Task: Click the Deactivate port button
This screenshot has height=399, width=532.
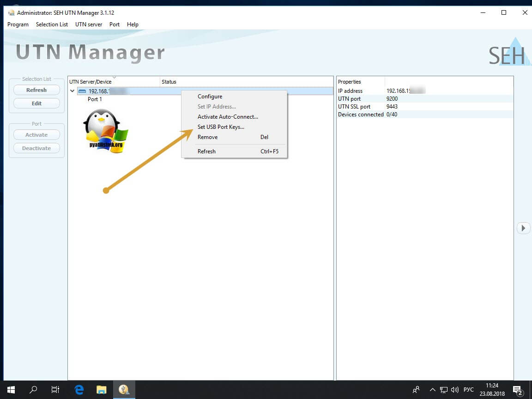Action: coord(36,148)
